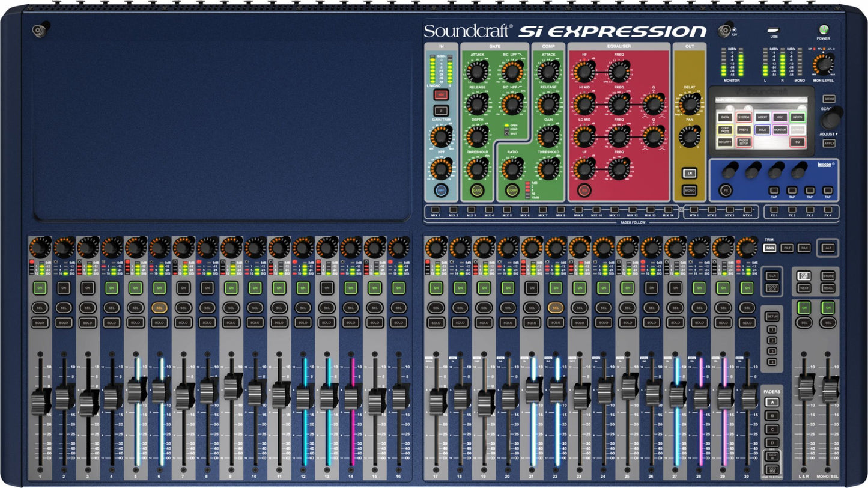Activate the COMP compressor button

tap(512, 190)
